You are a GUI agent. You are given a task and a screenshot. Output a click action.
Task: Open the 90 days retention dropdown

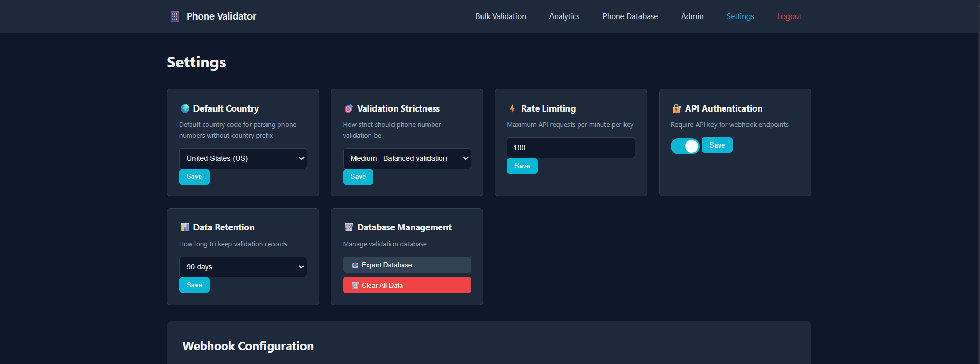[x=243, y=267]
